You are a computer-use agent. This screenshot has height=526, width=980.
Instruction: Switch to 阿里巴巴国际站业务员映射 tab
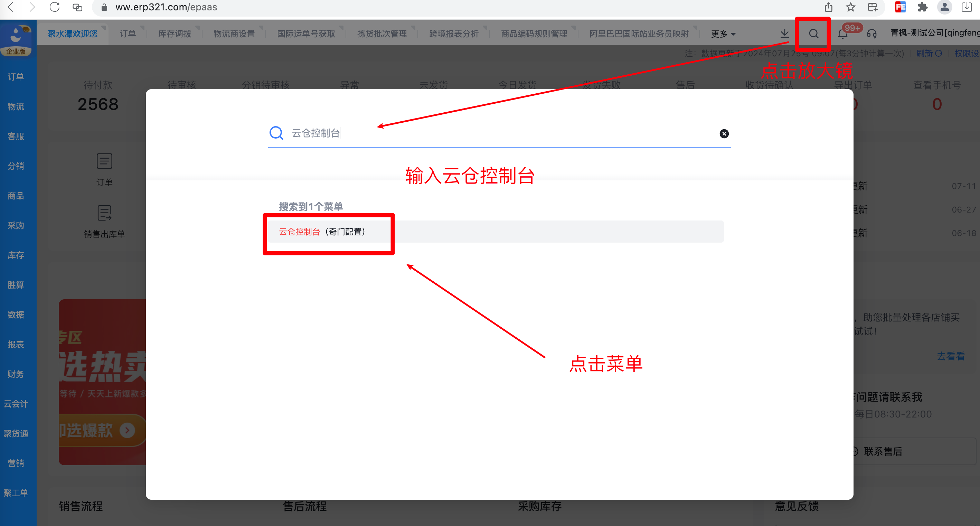[x=639, y=34]
